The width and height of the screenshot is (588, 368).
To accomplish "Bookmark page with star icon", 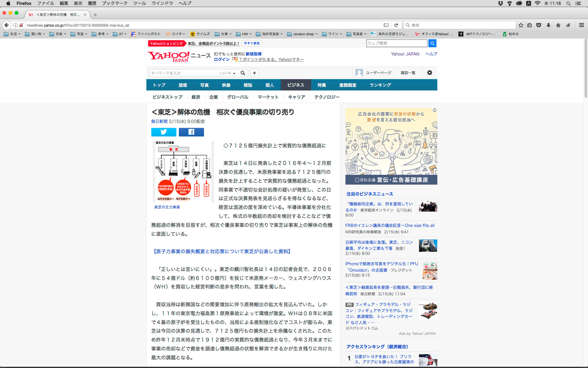I will coord(521,25).
